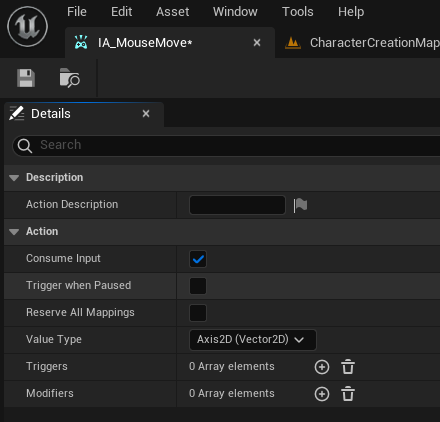440x422 pixels.
Task: Click the Reserve All Mappings label
Action: click(80, 313)
